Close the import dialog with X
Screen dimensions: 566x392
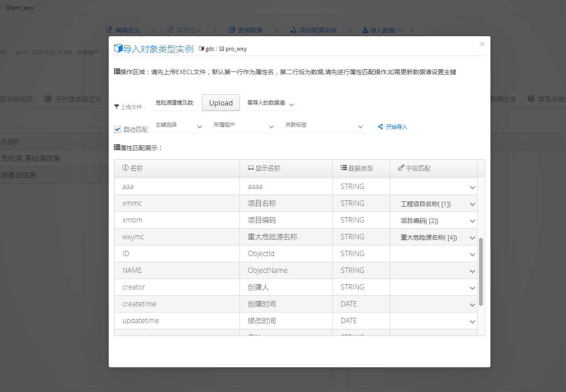coord(482,44)
